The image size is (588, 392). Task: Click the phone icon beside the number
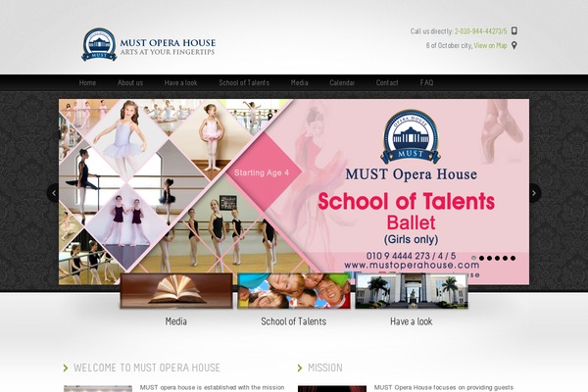(514, 30)
